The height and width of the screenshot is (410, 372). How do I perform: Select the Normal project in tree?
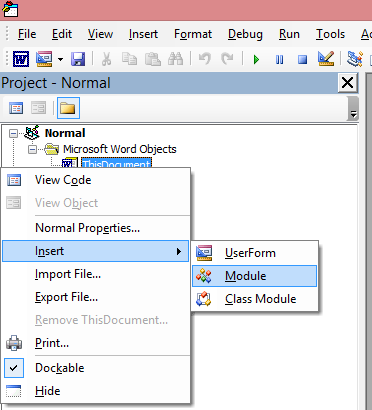[x=65, y=133]
